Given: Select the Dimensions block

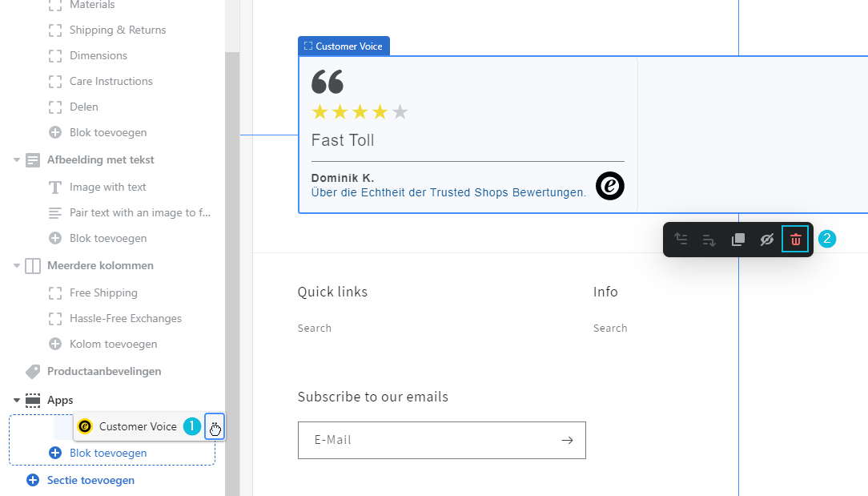Looking at the screenshot, I should [x=98, y=55].
